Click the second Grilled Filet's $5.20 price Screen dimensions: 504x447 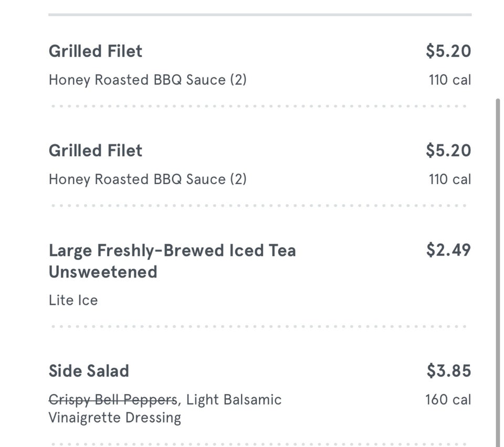(x=448, y=151)
